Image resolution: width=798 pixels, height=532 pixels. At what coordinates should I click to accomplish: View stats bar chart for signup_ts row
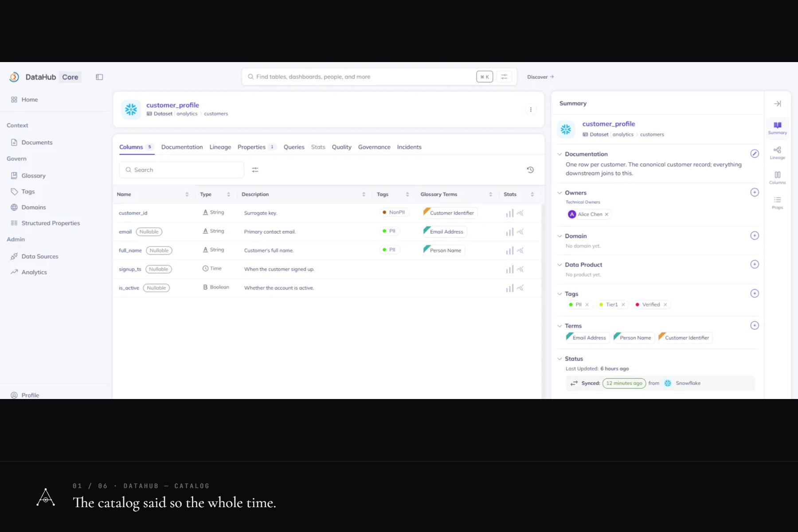pos(510,269)
